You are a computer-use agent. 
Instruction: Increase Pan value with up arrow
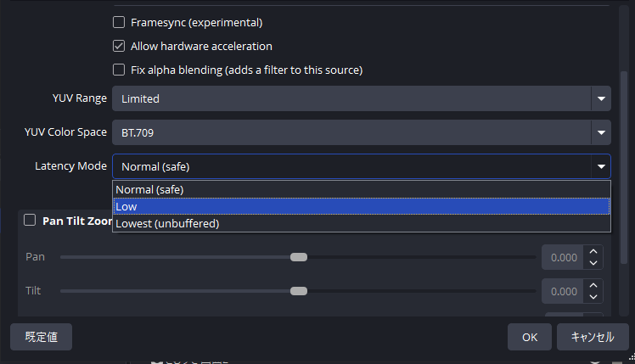(593, 251)
